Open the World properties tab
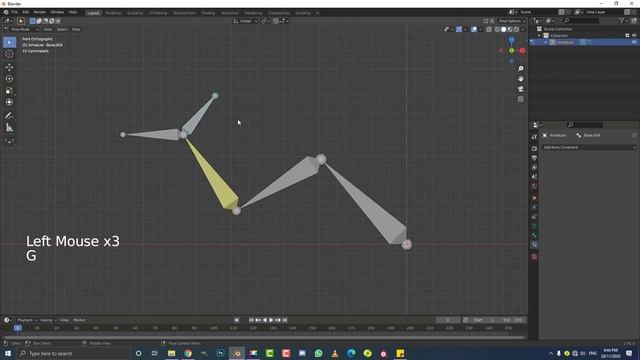 [534, 186]
